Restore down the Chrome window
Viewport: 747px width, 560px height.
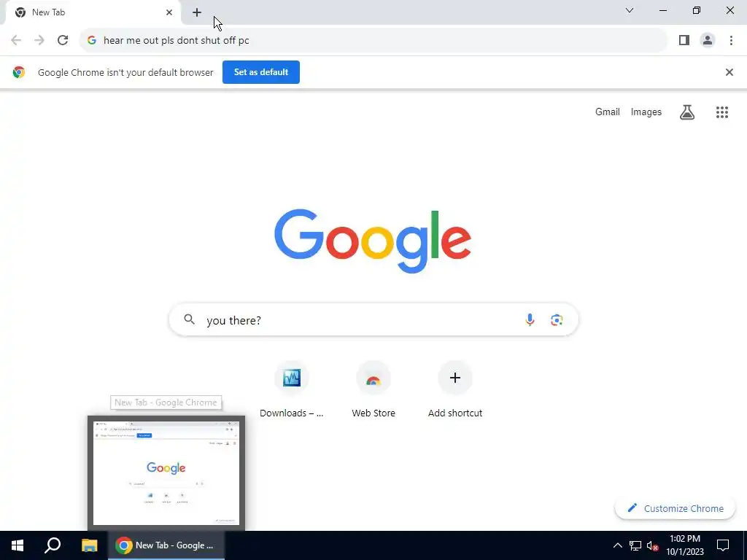697,10
